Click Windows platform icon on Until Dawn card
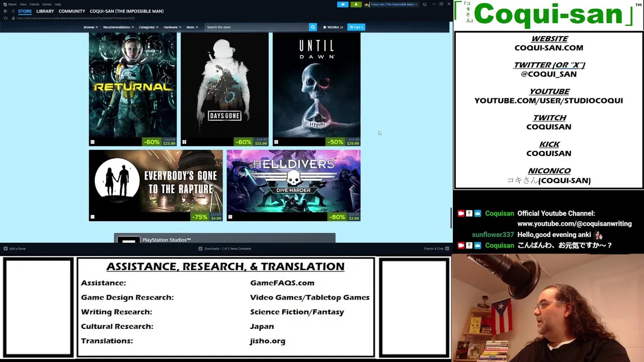 point(276,142)
